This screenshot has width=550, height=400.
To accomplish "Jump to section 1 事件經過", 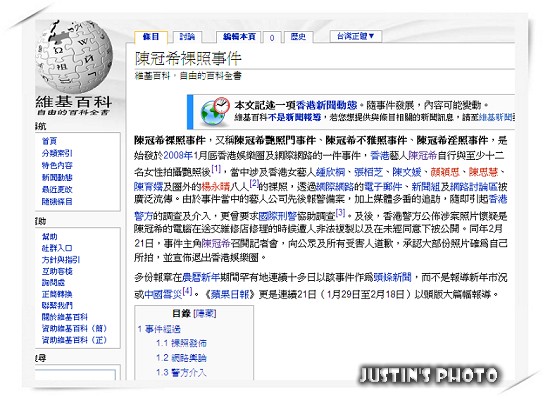I will coord(159,329).
